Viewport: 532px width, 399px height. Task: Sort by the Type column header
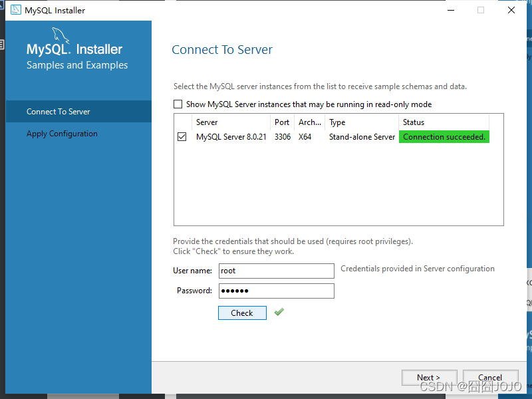coord(362,122)
